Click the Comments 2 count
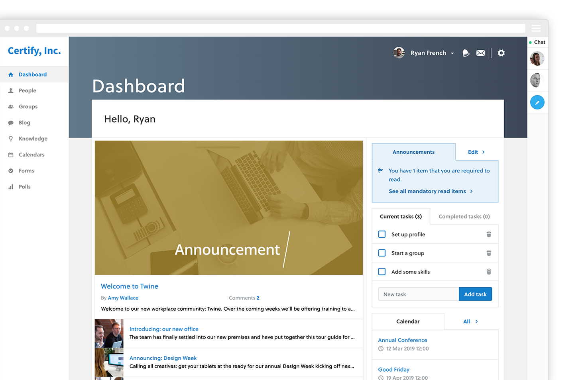Viewport: 588px width, 380px height. [x=244, y=298]
